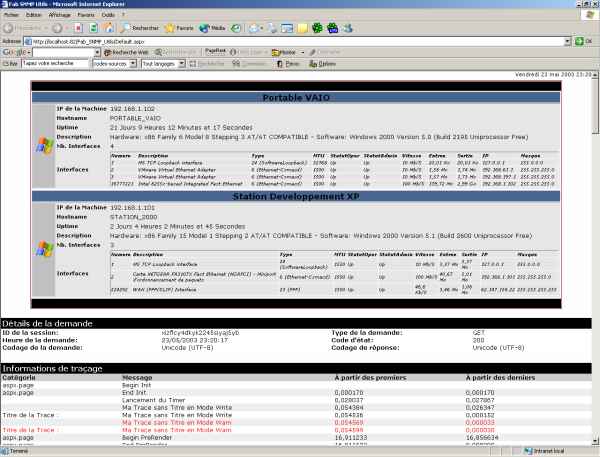Click the vertical scrollbar thumb
The height and width of the screenshot is (457, 600).
595,106
